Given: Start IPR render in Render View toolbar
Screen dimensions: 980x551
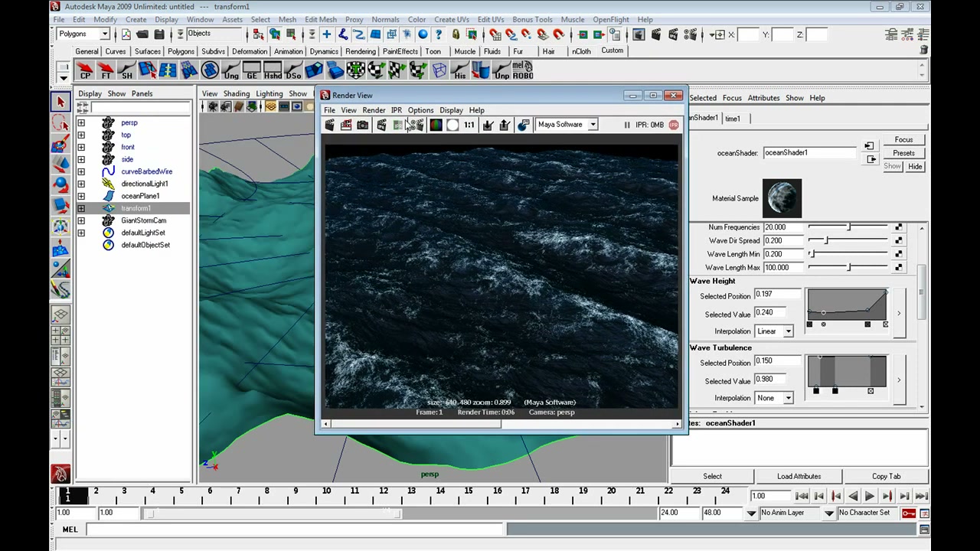Looking at the screenshot, I should [x=381, y=125].
